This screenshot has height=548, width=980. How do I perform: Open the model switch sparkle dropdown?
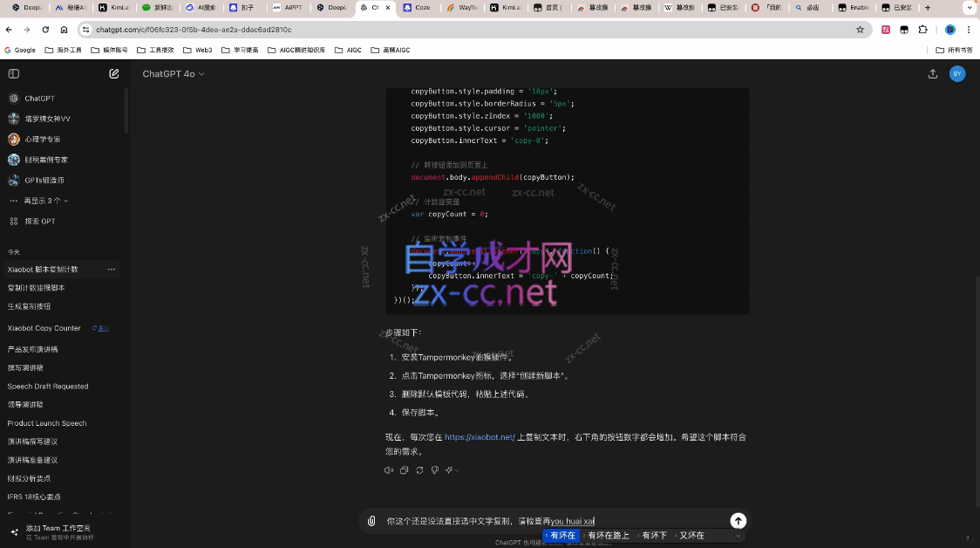coord(452,470)
